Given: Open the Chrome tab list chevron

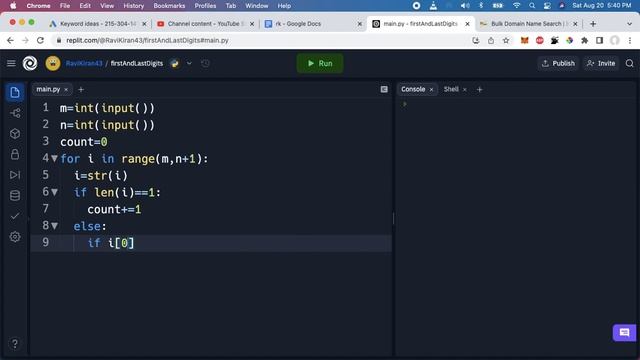Looking at the screenshot, I should [629, 24].
